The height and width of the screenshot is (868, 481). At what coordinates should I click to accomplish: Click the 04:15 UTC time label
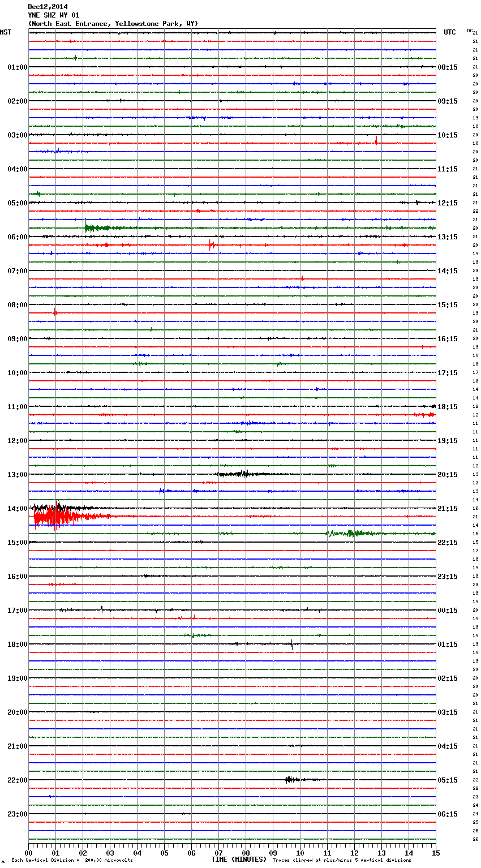pos(448,746)
